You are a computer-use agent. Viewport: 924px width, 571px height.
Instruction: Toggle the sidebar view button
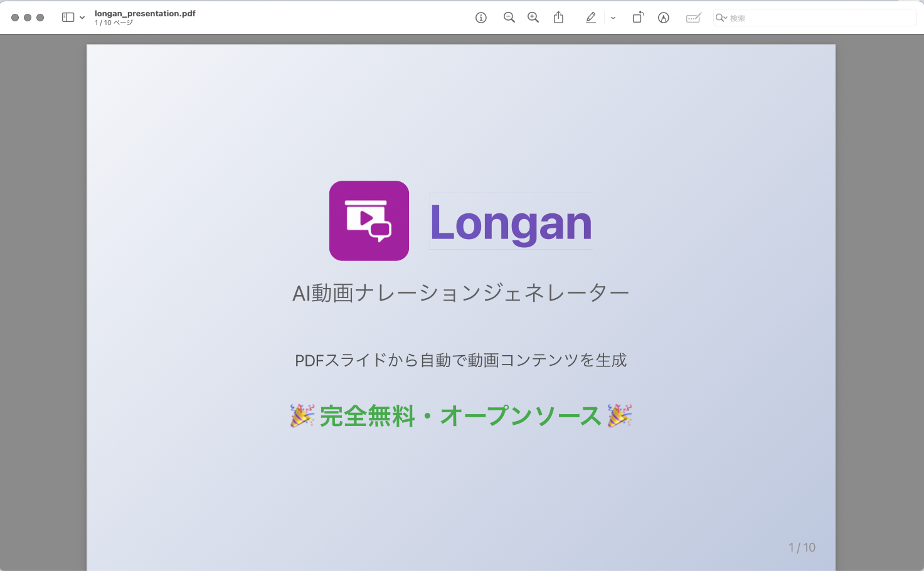[x=68, y=18]
